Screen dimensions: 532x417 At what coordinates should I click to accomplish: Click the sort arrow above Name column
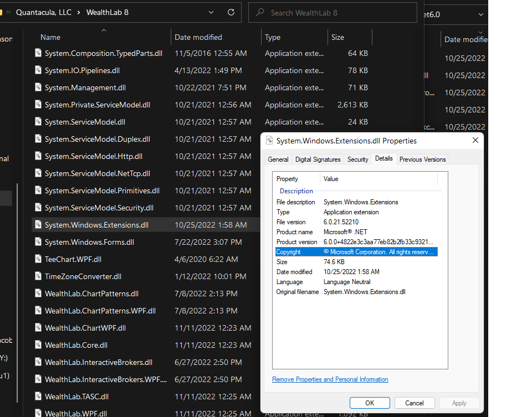104,30
